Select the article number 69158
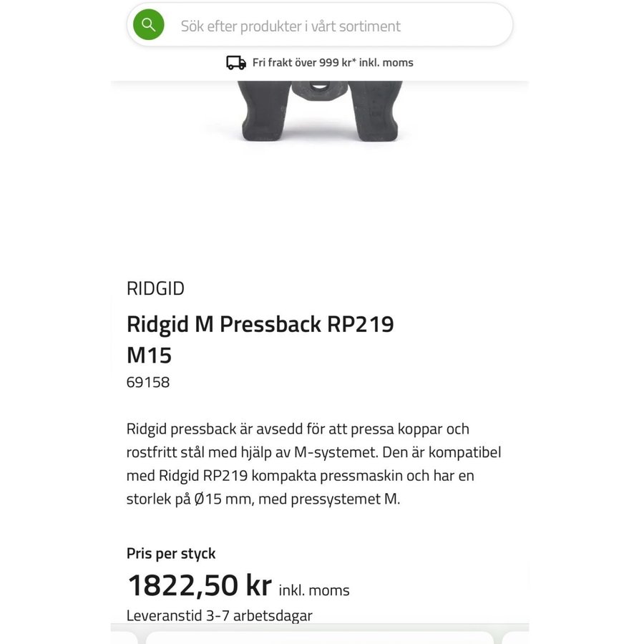Viewport: 644px width, 644px height. [148, 382]
